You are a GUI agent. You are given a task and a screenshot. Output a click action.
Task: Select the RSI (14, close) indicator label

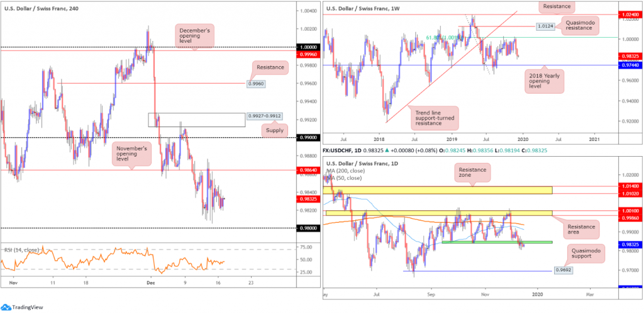pos(21,250)
